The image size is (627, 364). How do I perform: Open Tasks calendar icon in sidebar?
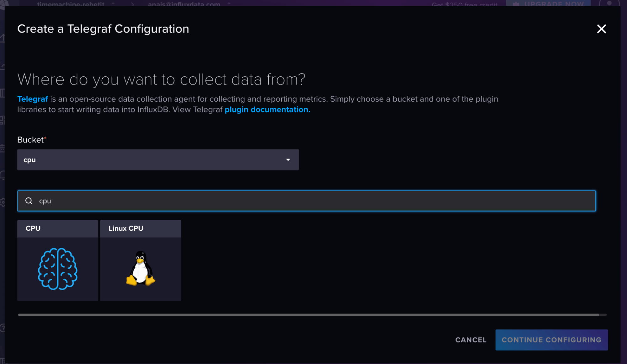(x=2, y=148)
